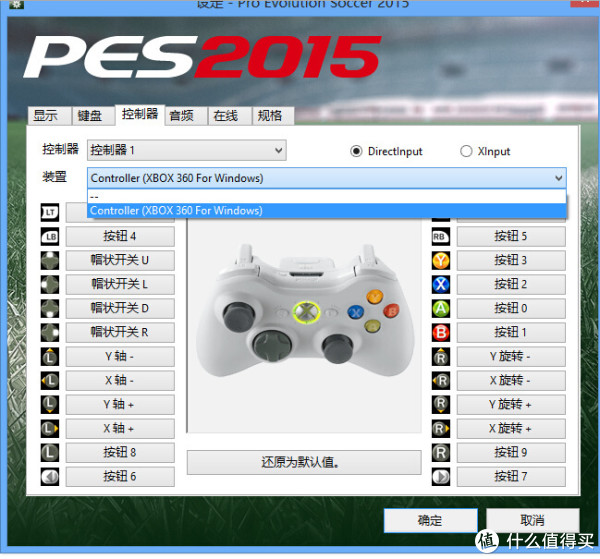This screenshot has width=600, height=559.
Task: Select the blank -- device option
Action: pyautogui.click(x=327, y=197)
